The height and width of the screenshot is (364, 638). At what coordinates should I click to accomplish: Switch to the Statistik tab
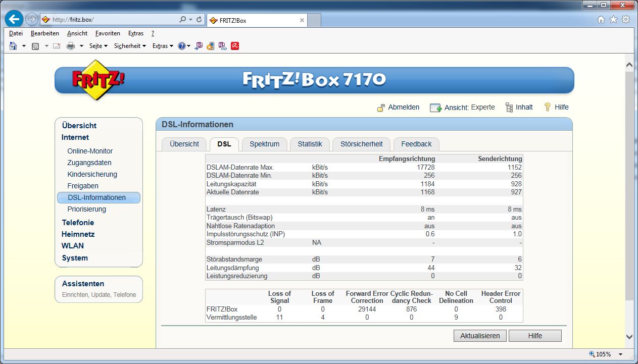click(310, 144)
